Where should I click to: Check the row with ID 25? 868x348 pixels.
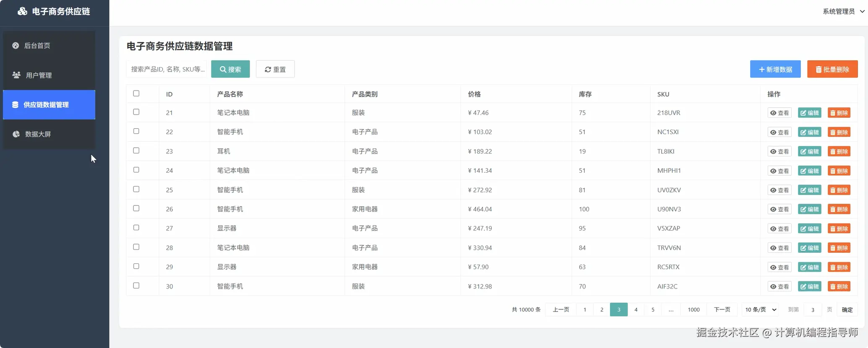pyautogui.click(x=136, y=189)
